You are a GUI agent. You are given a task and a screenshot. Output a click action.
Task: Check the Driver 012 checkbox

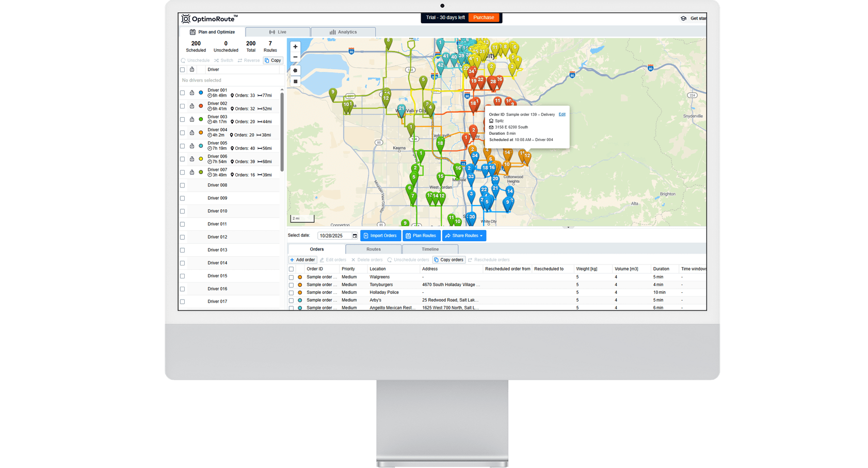[183, 237]
